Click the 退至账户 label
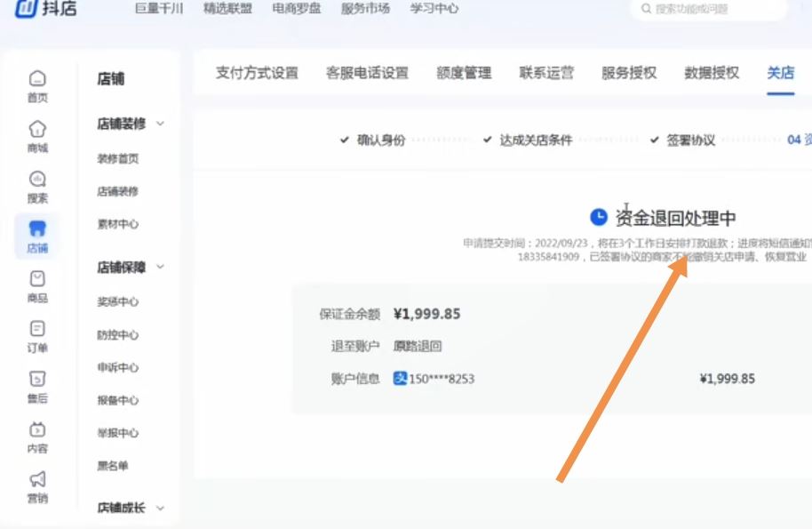Viewport: 812px width, 529px height. tap(355, 346)
